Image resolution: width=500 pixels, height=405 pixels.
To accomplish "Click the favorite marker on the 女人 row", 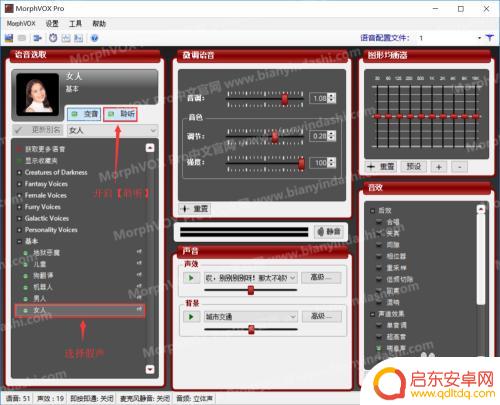I will (139, 310).
